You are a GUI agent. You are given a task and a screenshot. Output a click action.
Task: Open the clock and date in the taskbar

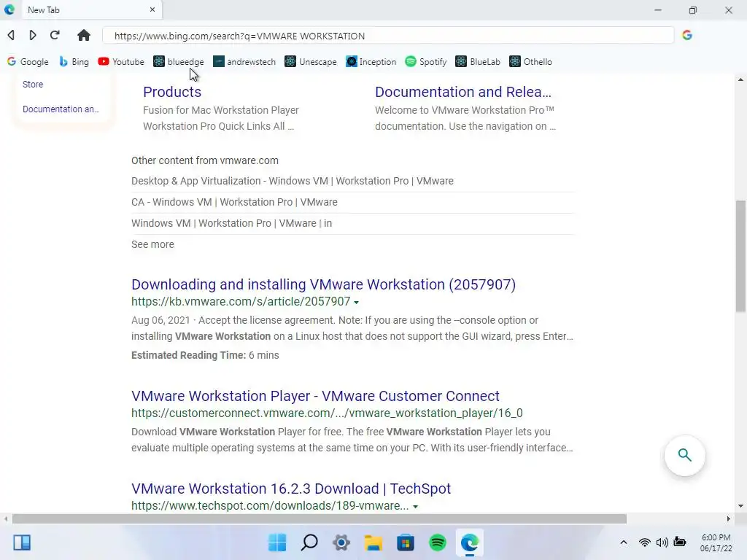[x=716, y=542]
